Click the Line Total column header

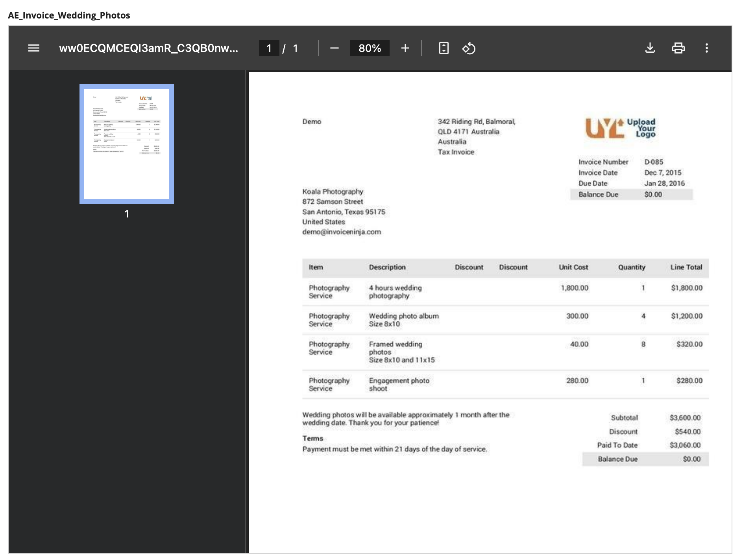(686, 267)
